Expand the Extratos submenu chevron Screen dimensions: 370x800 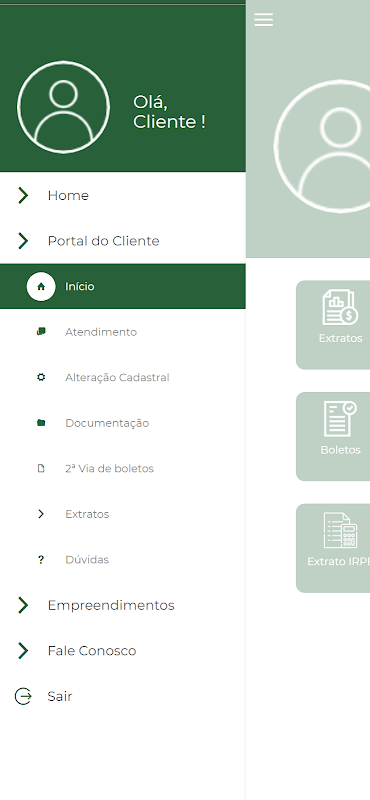coord(41,514)
